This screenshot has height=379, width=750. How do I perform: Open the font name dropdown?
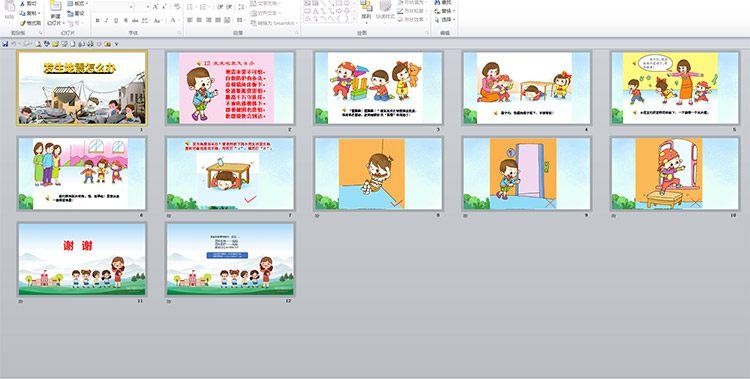pyautogui.click(x=131, y=7)
